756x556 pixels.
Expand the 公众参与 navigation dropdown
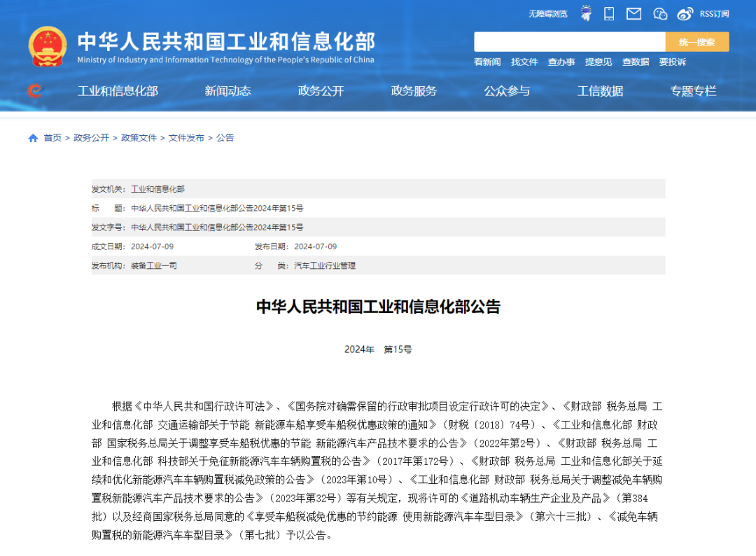coord(507,91)
